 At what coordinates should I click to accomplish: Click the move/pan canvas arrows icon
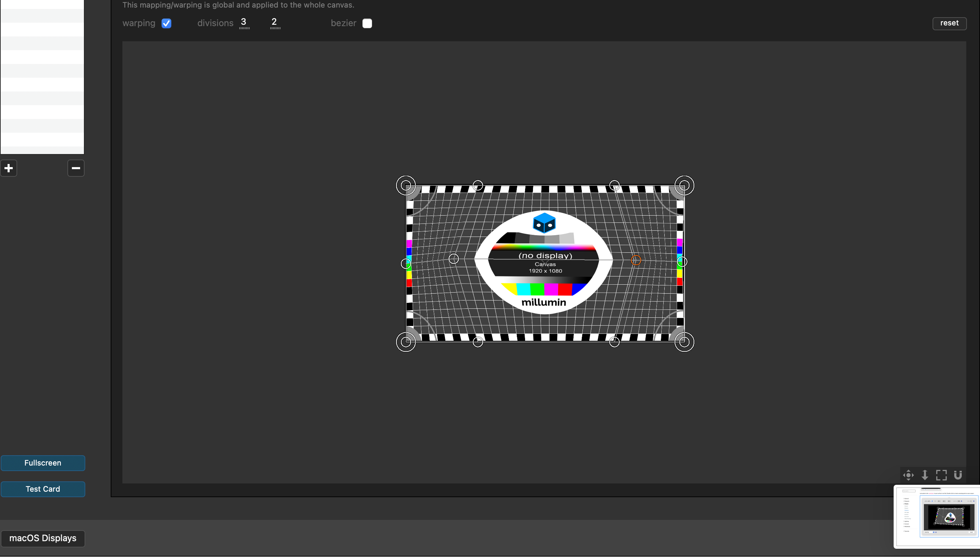pos(908,475)
